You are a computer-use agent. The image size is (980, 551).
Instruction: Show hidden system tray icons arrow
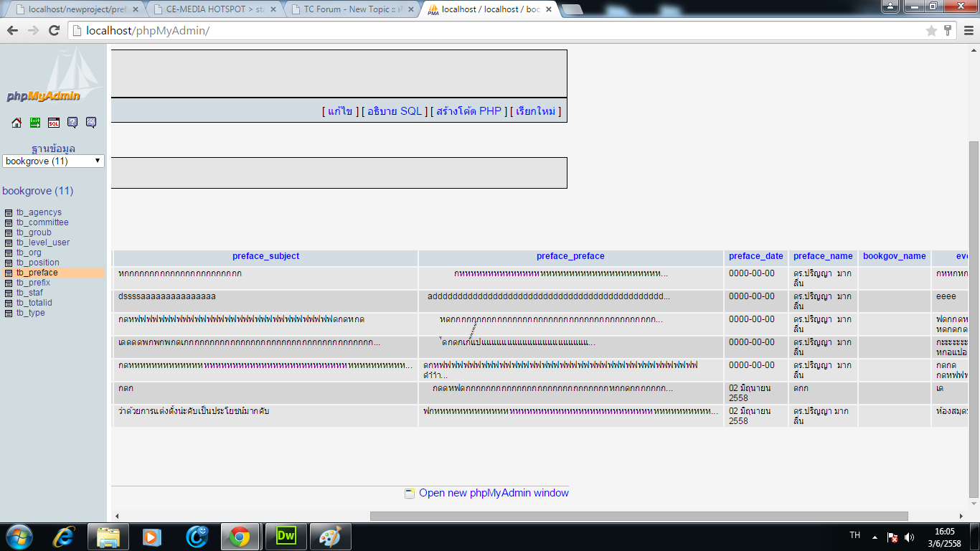tap(875, 537)
